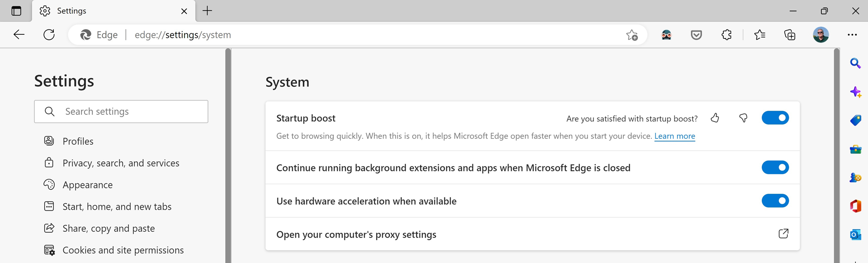Open Favorites star list icon
868x263 pixels.
click(x=760, y=35)
